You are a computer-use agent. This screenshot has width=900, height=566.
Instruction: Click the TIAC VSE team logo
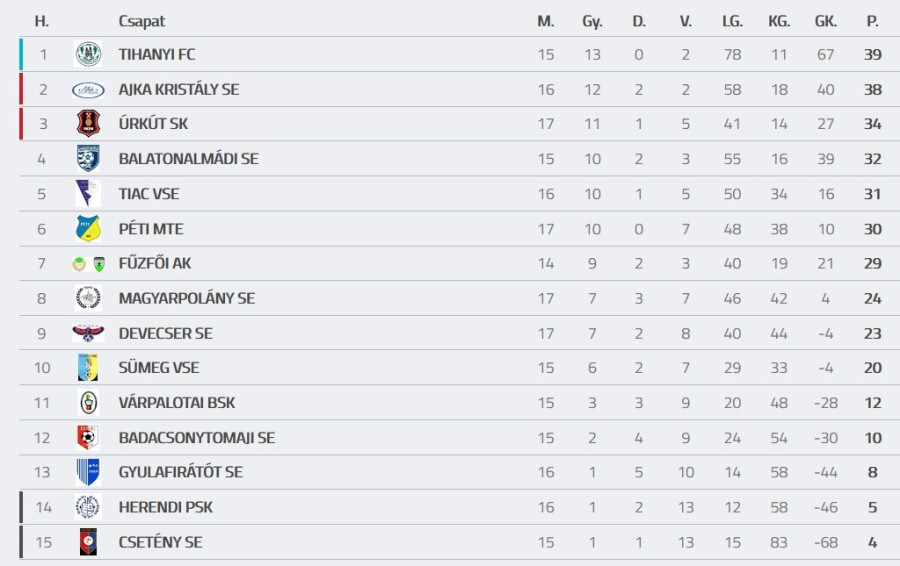(88, 193)
